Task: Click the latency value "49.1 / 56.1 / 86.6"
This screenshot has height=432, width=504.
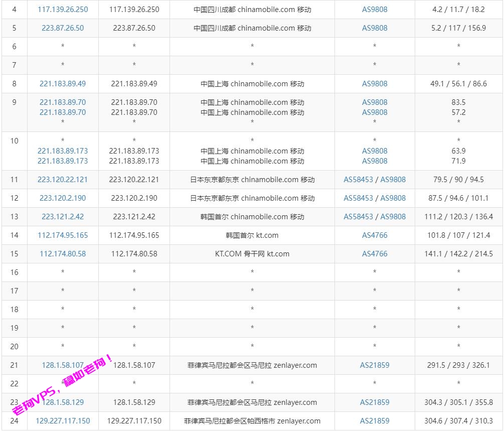Action: coord(459,84)
